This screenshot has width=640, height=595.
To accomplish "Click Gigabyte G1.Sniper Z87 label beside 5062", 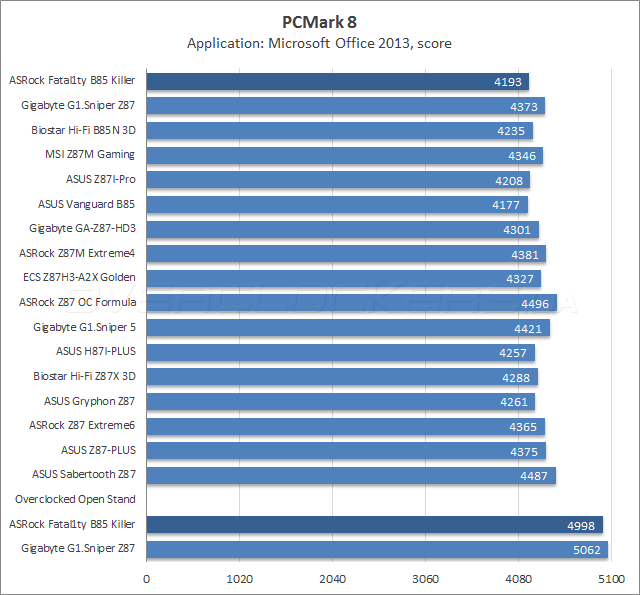I will (x=78, y=548).
